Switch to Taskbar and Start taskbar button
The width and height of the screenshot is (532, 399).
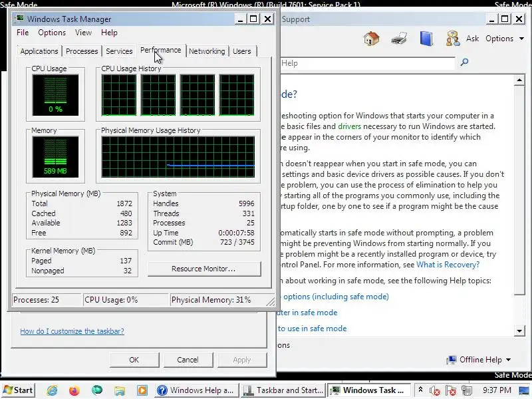tap(283, 390)
